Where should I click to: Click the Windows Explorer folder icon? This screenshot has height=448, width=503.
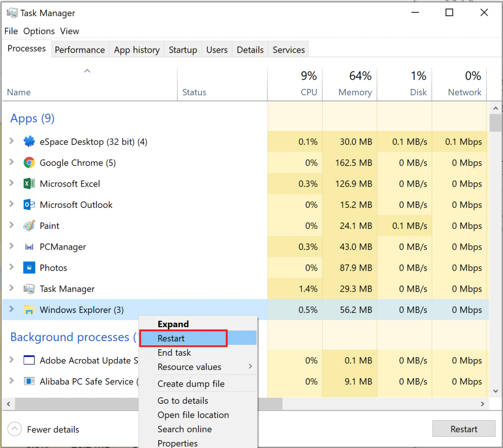[29, 309]
